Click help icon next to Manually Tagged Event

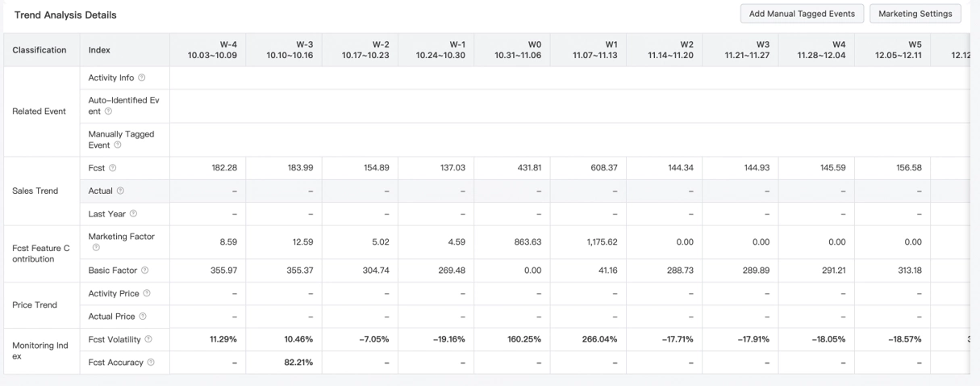click(118, 145)
